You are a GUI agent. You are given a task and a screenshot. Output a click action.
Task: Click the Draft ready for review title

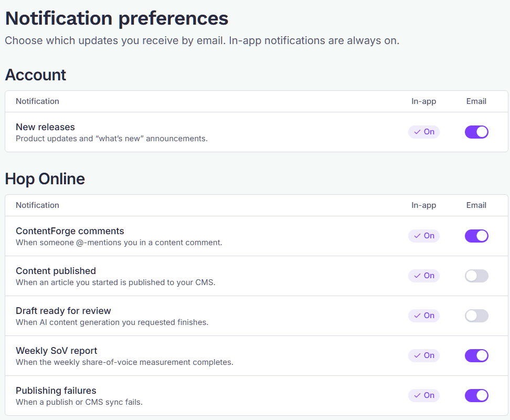click(x=63, y=311)
